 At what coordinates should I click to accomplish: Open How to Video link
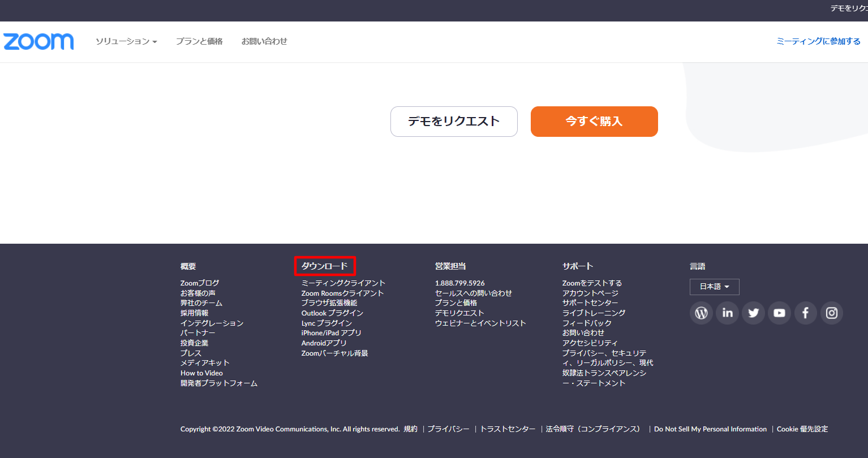point(201,373)
